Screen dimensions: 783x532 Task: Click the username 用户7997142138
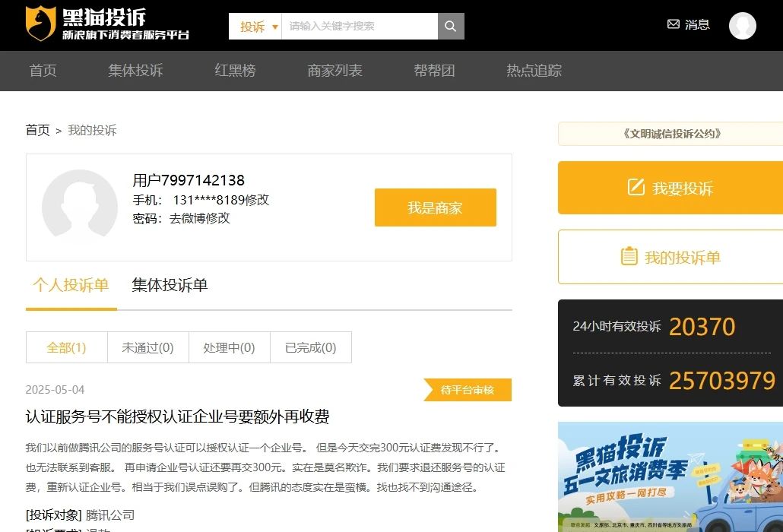(x=189, y=180)
